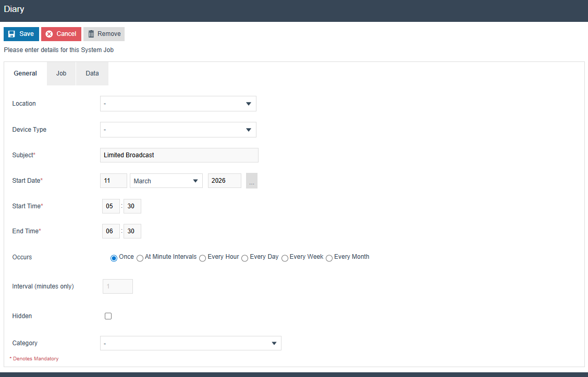Click the Cancel button
Screen dimensions: 588x377
click(x=61, y=34)
